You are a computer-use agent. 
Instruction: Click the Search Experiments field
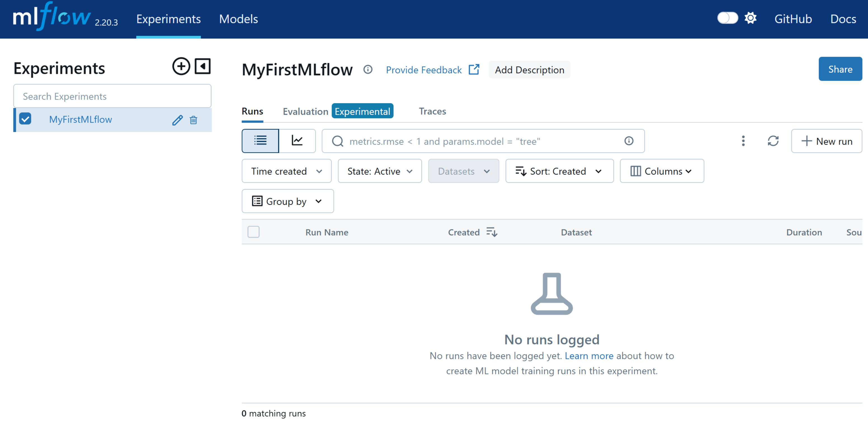click(x=112, y=96)
